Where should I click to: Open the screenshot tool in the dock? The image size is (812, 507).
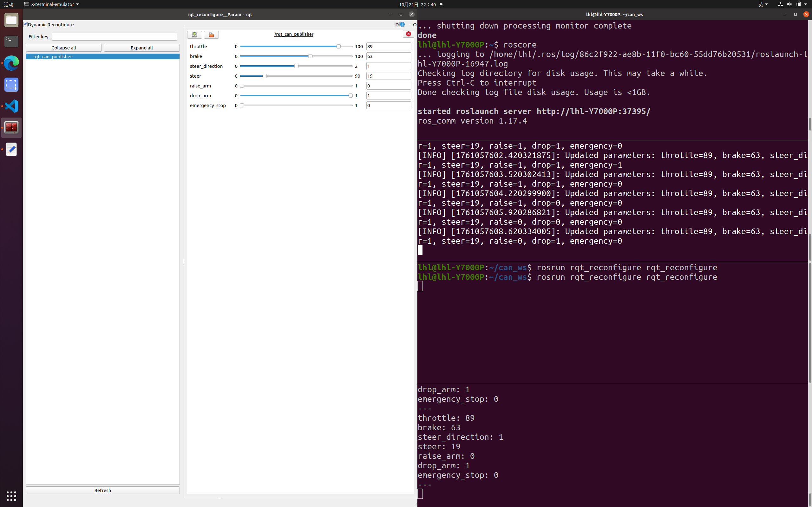coord(11,85)
